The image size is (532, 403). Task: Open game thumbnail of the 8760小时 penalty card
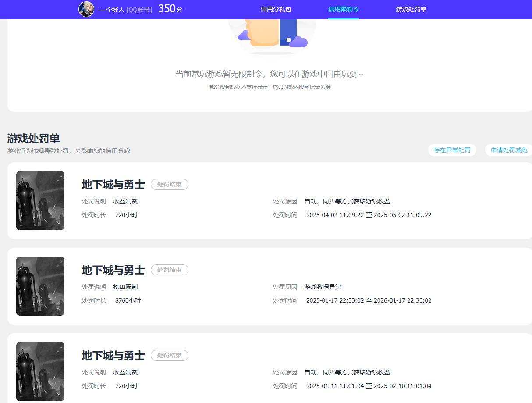[x=40, y=286]
